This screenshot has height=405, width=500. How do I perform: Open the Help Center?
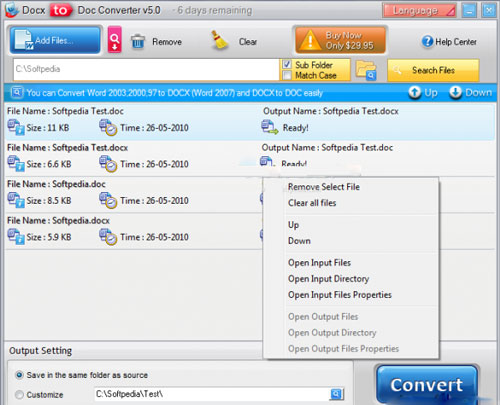pyautogui.click(x=449, y=42)
